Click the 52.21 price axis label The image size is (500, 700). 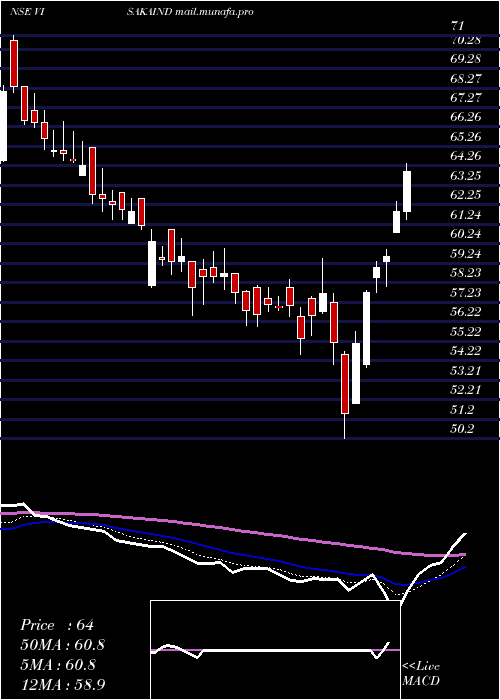coord(466,389)
